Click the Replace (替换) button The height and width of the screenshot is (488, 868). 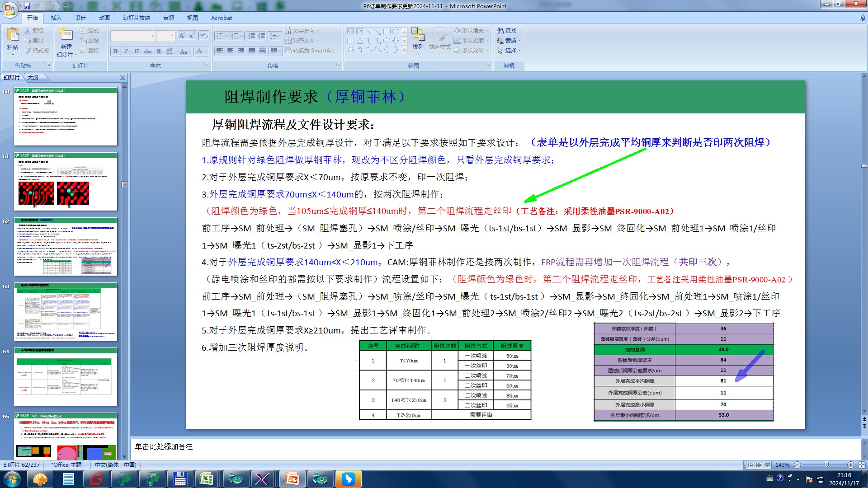(x=509, y=40)
